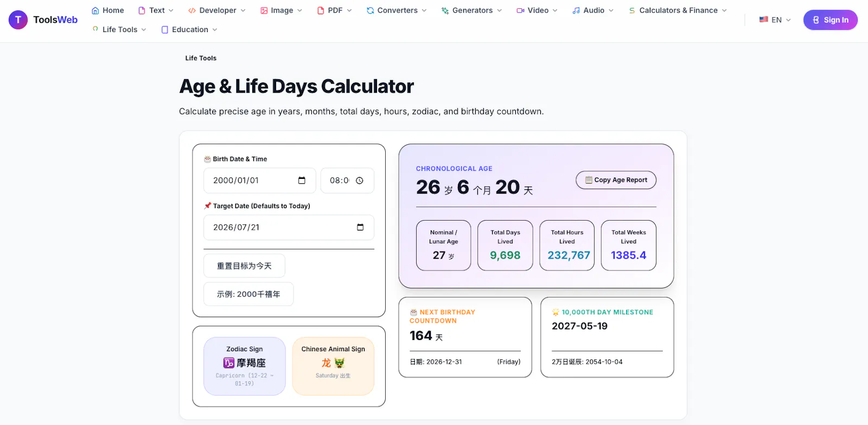This screenshot has height=425, width=868.
Task: Open the target date calendar picker icon
Action: pyautogui.click(x=360, y=227)
